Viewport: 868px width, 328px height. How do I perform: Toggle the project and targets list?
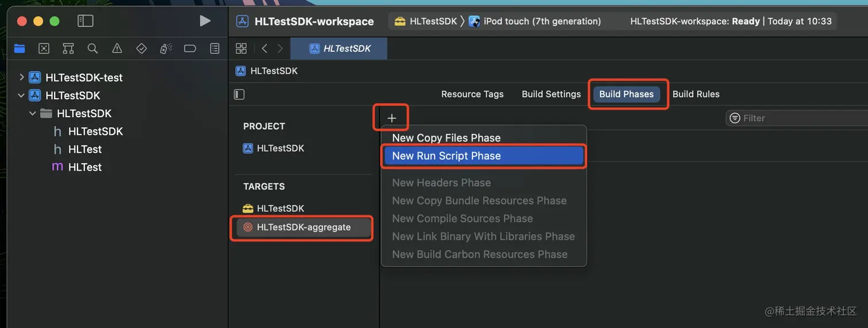(x=239, y=94)
